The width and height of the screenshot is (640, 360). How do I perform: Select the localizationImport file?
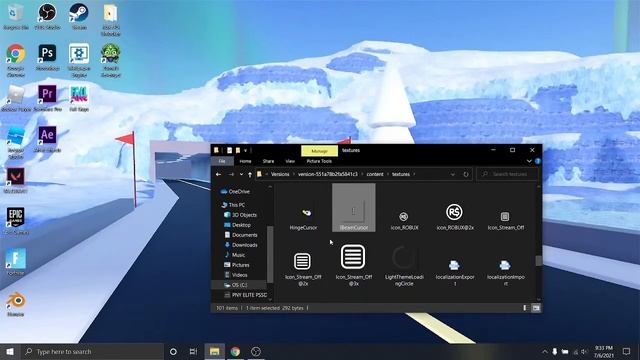click(505, 272)
